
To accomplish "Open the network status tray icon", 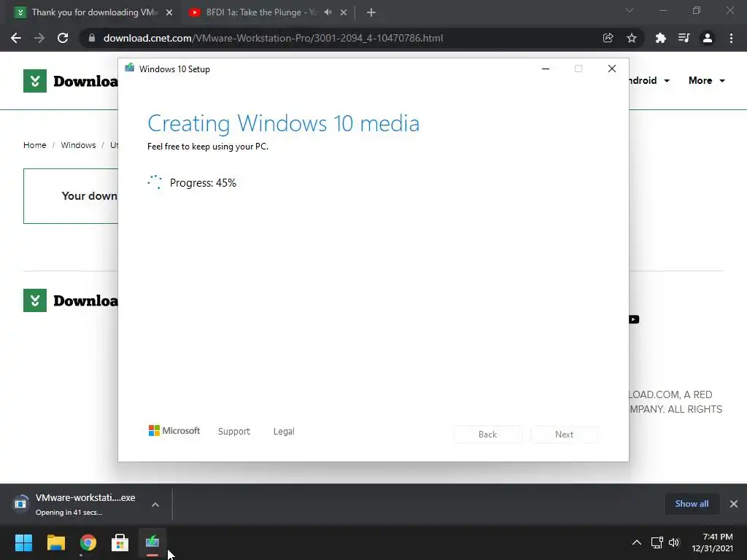I will tap(657, 542).
